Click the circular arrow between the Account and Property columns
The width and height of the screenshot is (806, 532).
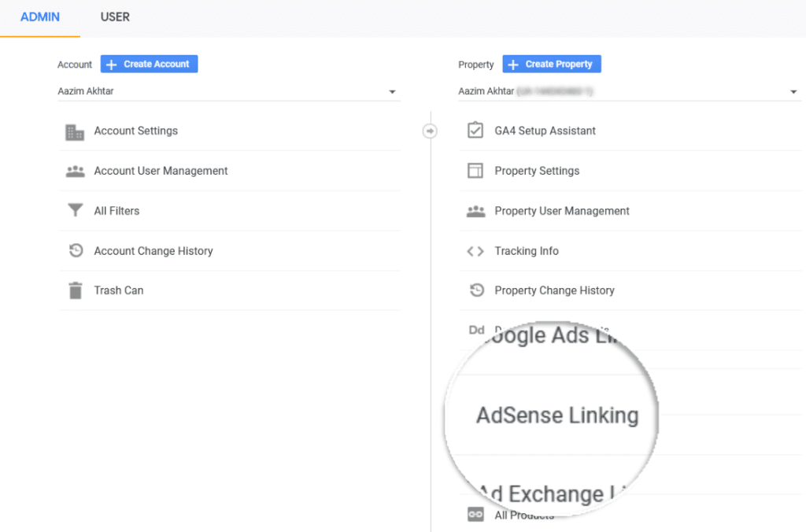pos(431,131)
